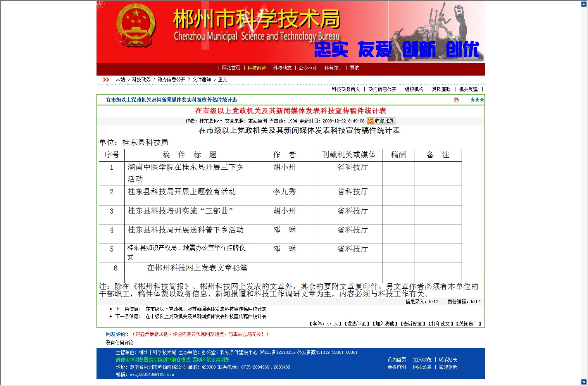Click the national emblem logo in the banner

(136, 26)
